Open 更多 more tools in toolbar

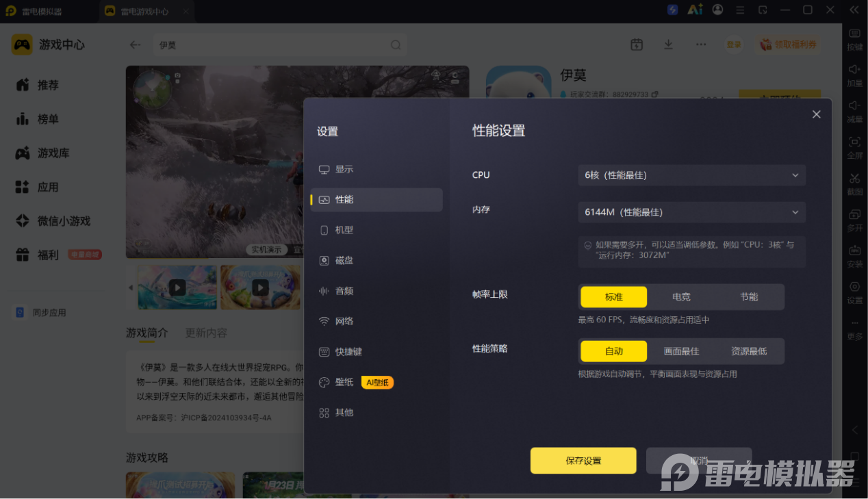coord(855,329)
